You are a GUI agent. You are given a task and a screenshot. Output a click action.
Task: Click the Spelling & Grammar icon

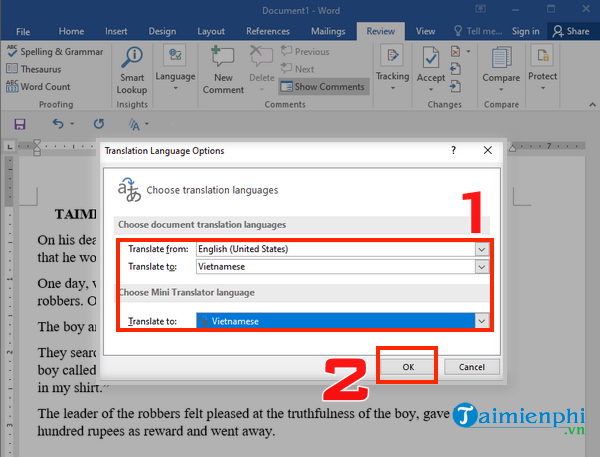12,51
